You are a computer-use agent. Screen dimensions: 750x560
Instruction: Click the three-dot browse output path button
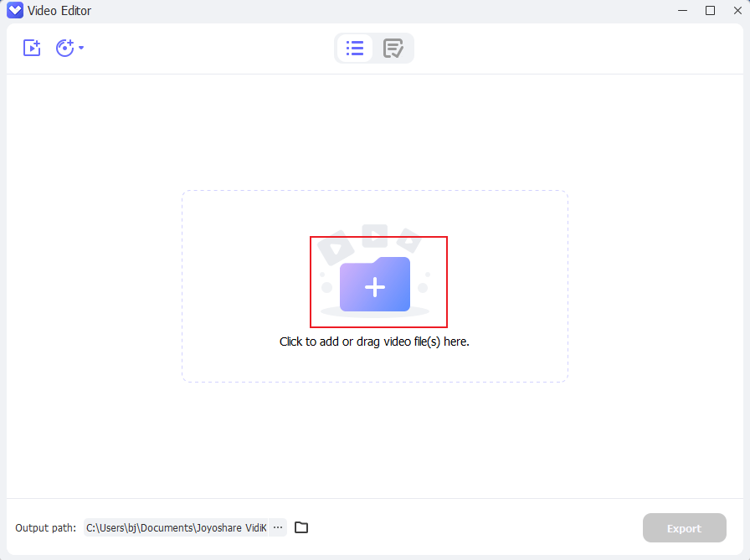(278, 527)
